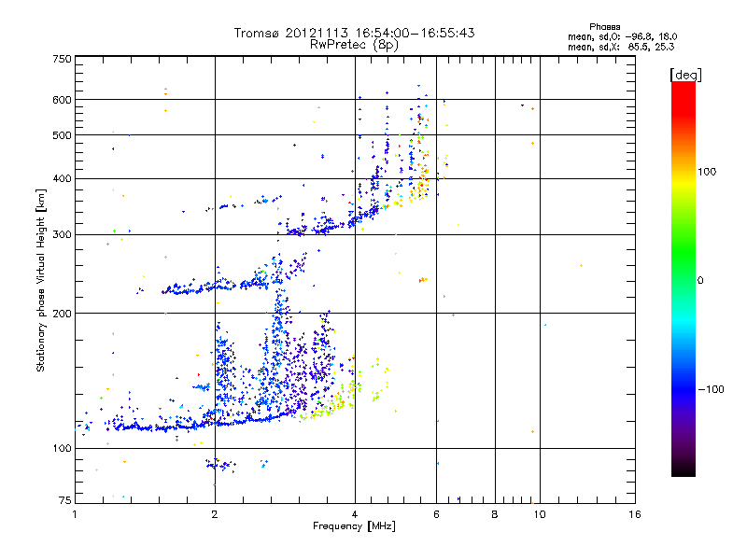Click the y-axis tick label '600'
The height and width of the screenshot is (560, 747).
coord(62,100)
